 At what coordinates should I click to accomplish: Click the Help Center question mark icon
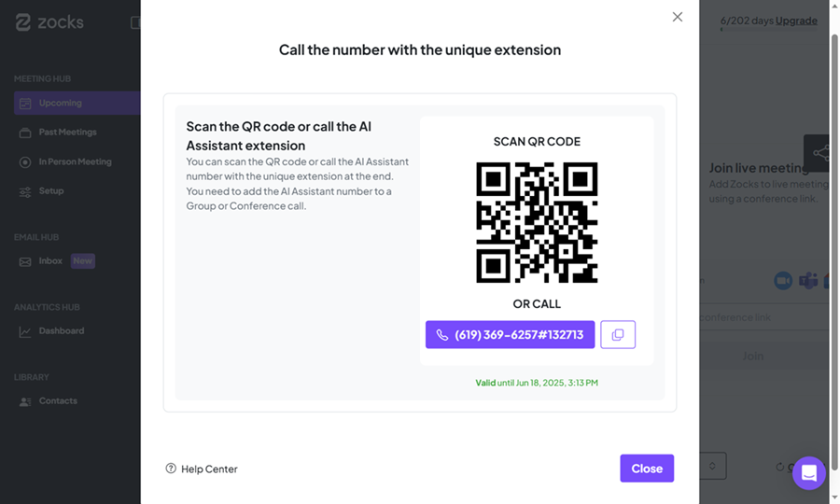(171, 469)
